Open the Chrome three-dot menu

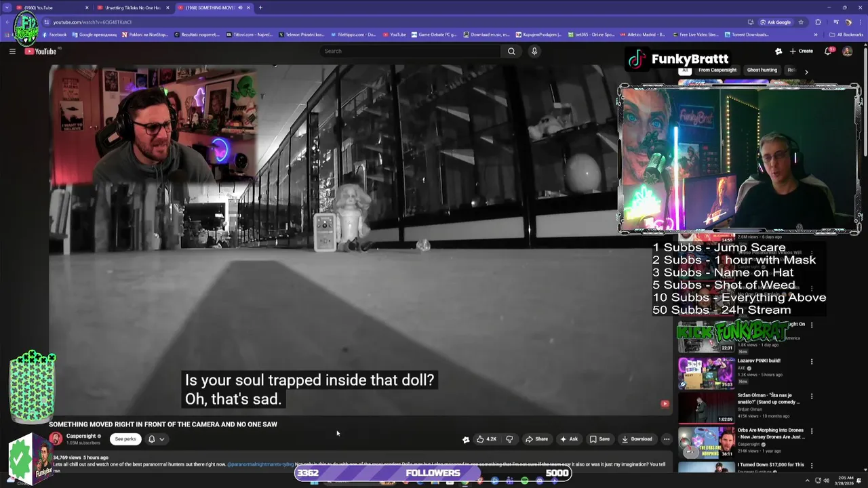coord(861,22)
